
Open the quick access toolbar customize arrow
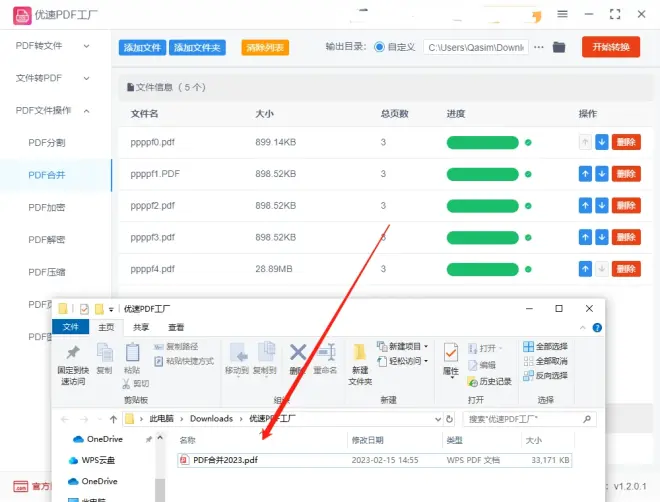111,309
